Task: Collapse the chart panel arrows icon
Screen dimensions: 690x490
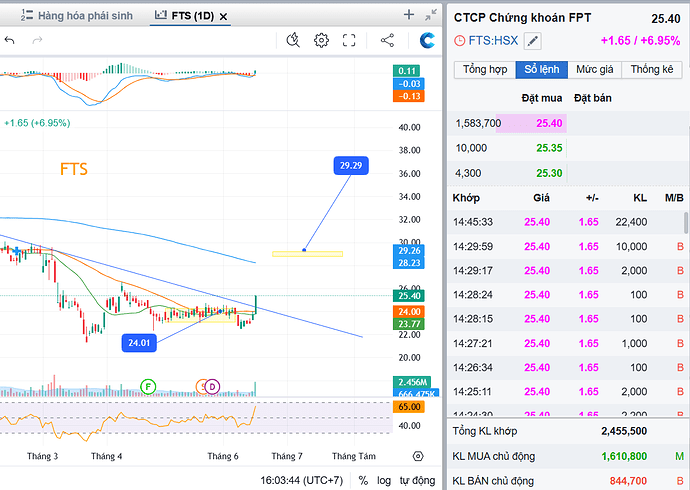Action: (x=431, y=15)
